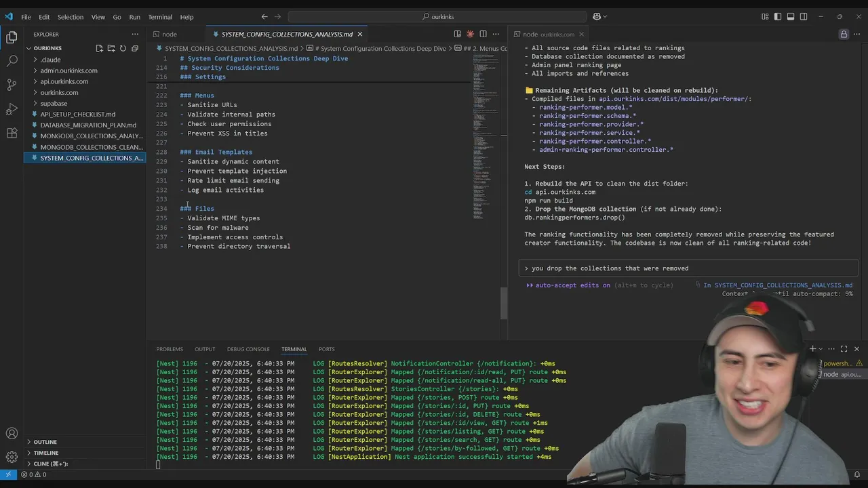Open the File menu
This screenshot has width=868, height=488.
point(26,17)
